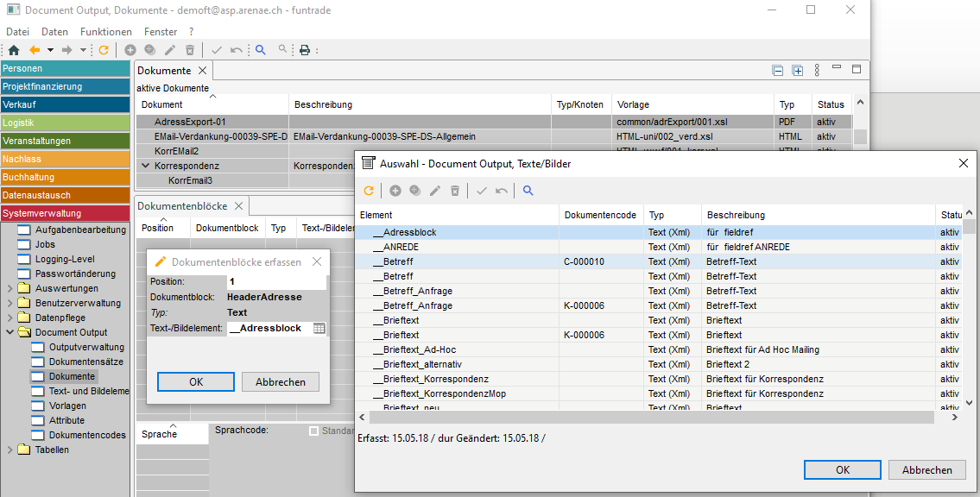Click the expand-all icon in Dokumente panel

798,71
